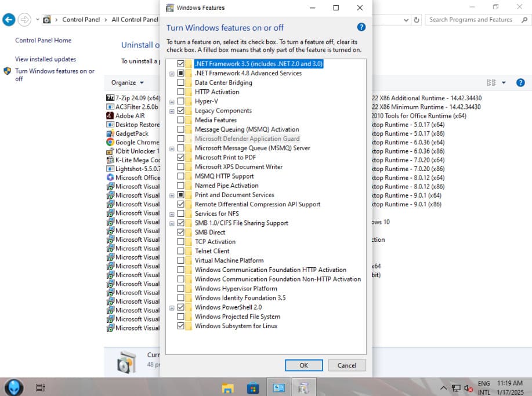Click the Google Chrome program icon
The image size is (532, 396).
click(110, 142)
